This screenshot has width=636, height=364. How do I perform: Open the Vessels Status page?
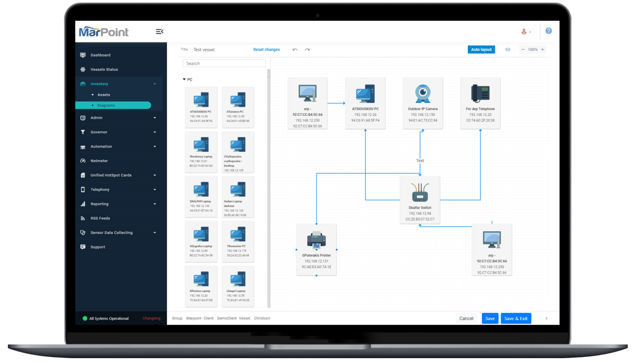pyautogui.click(x=104, y=69)
